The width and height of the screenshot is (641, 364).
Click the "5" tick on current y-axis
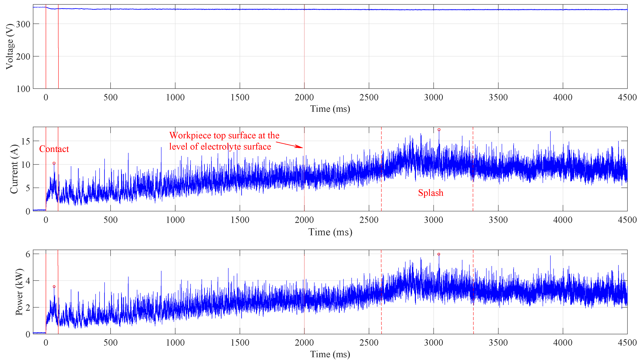tap(28, 188)
